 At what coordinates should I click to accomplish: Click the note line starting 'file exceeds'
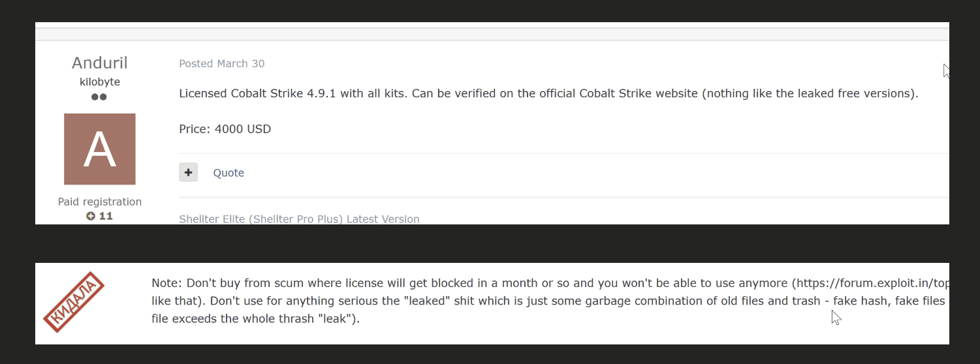point(256,320)
